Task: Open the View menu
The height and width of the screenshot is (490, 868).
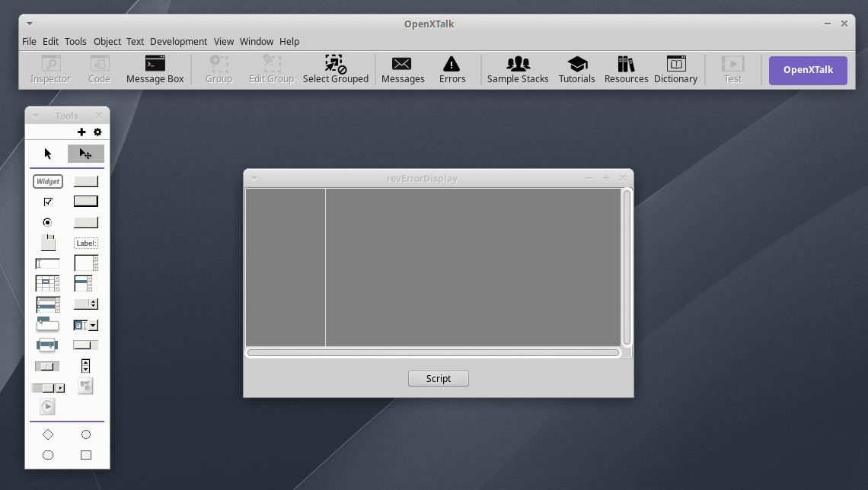Action: [224, 42]
